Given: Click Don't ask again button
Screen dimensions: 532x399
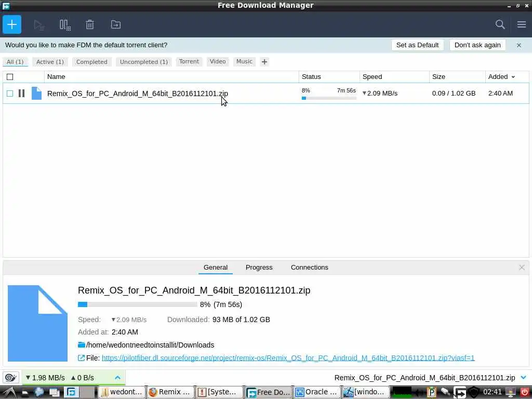Looking at the screenshot, I should coord(477,45).
